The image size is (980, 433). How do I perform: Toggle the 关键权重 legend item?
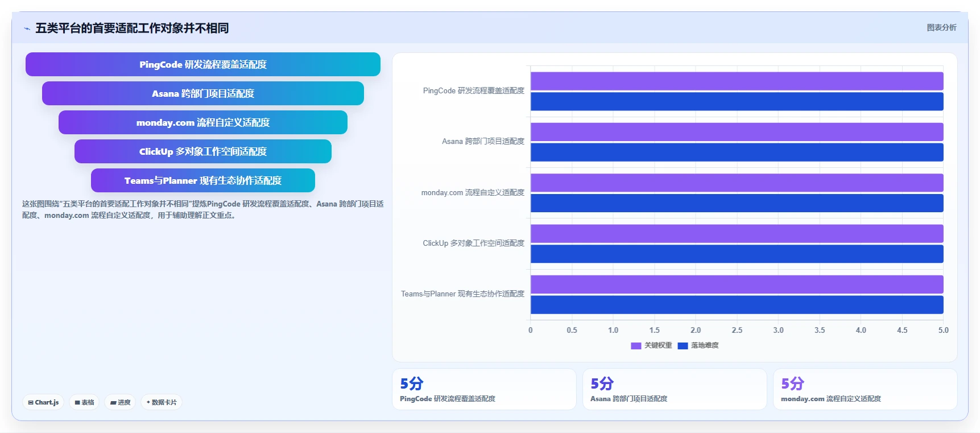tap(651, 345)
